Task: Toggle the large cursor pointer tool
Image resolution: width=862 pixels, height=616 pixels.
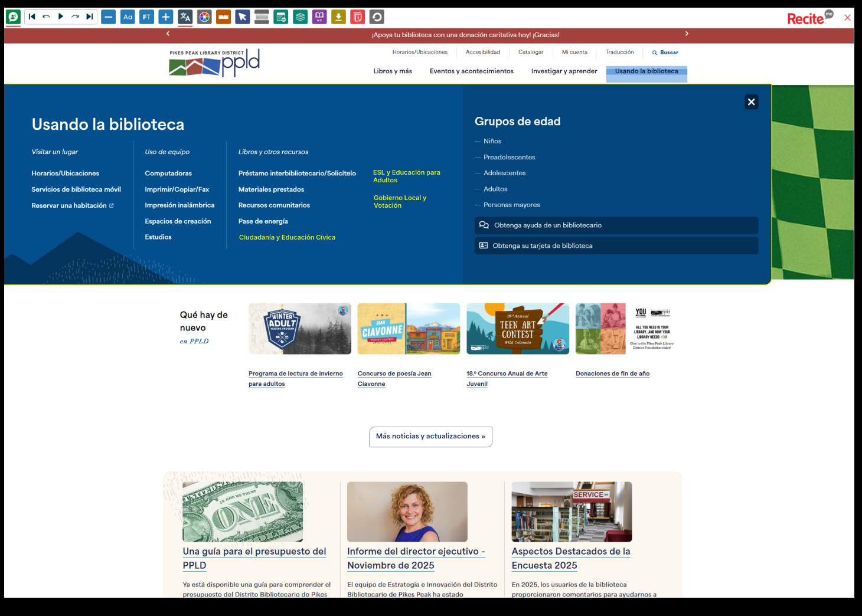Action: [243, 17]
